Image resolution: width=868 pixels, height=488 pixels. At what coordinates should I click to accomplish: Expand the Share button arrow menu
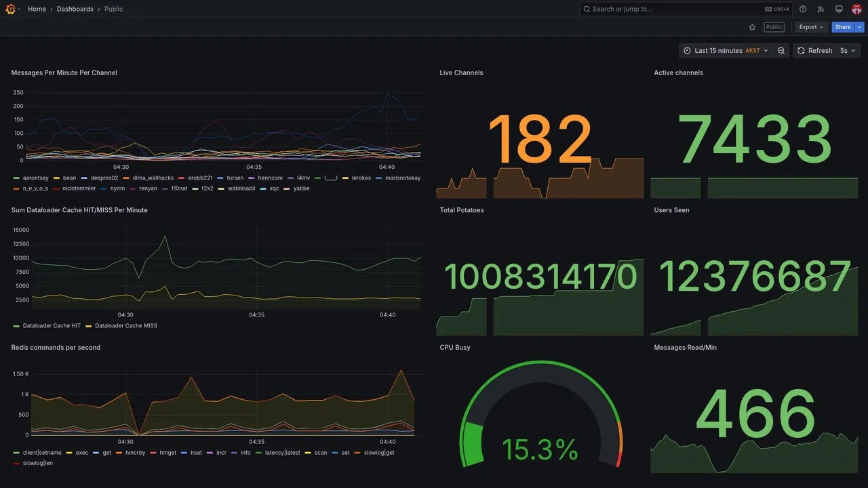[x=860, y=27]
